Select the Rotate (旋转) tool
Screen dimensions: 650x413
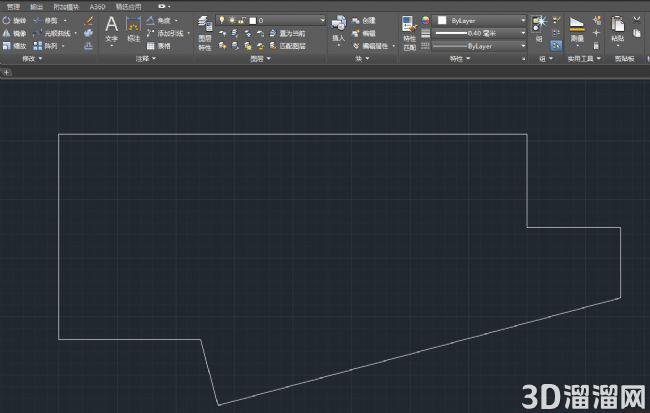tap(14, 21)
